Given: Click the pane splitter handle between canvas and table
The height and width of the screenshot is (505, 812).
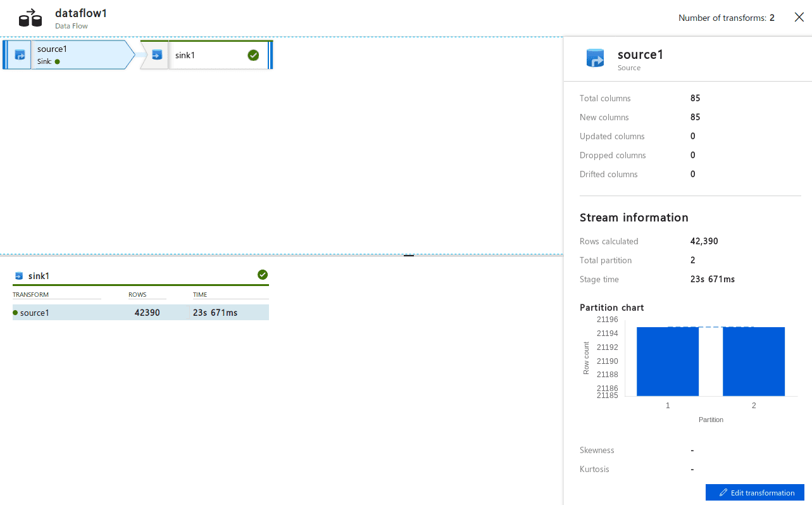Looking at the screenshot, I should [409, 256].
